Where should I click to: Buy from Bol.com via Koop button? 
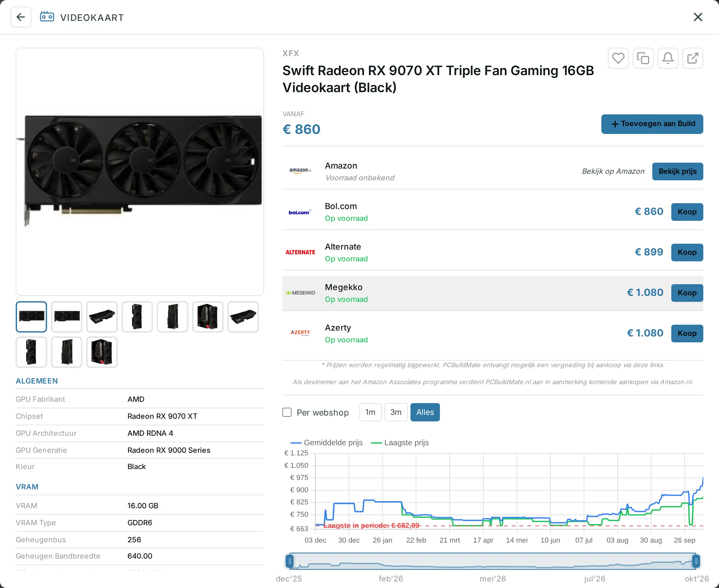687,212
